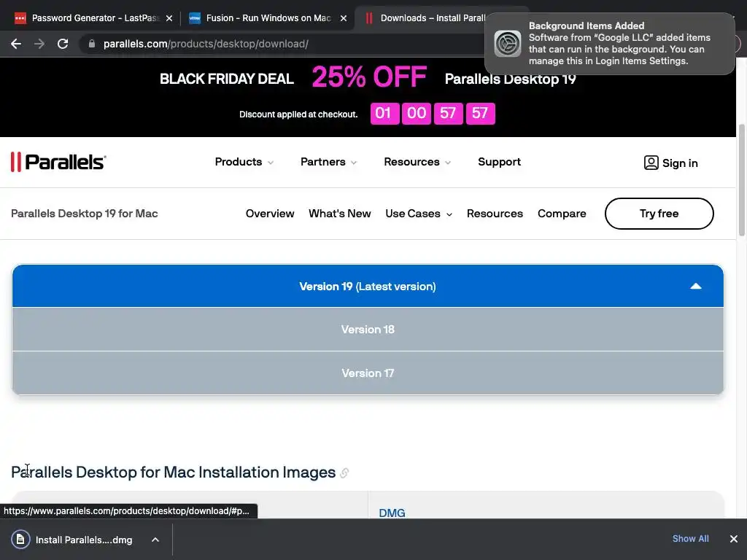Image resolution: width=747 pixels, height=560 pixels.
Task: Click the page vertical scrollbar
Action: 741,180
